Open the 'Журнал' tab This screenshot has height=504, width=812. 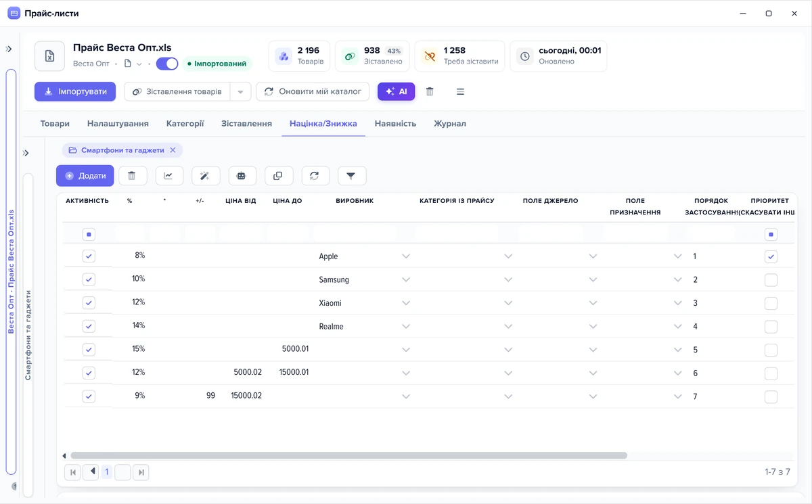(x=450, y=124)
